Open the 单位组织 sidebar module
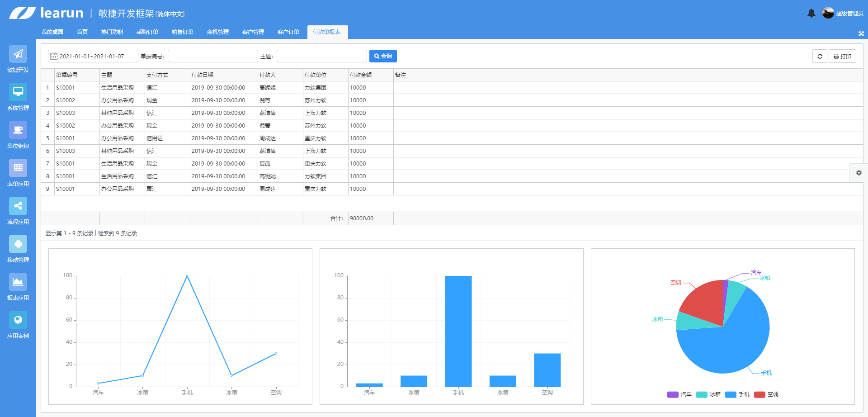 coord(18,135)
